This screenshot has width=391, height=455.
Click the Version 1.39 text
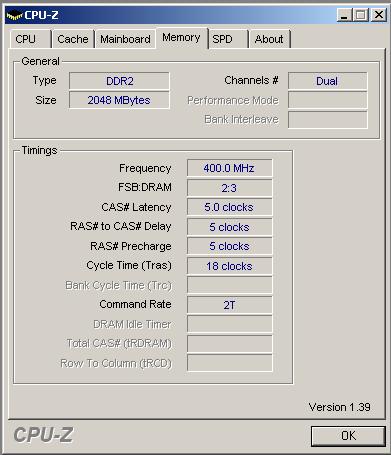point(340,407)
